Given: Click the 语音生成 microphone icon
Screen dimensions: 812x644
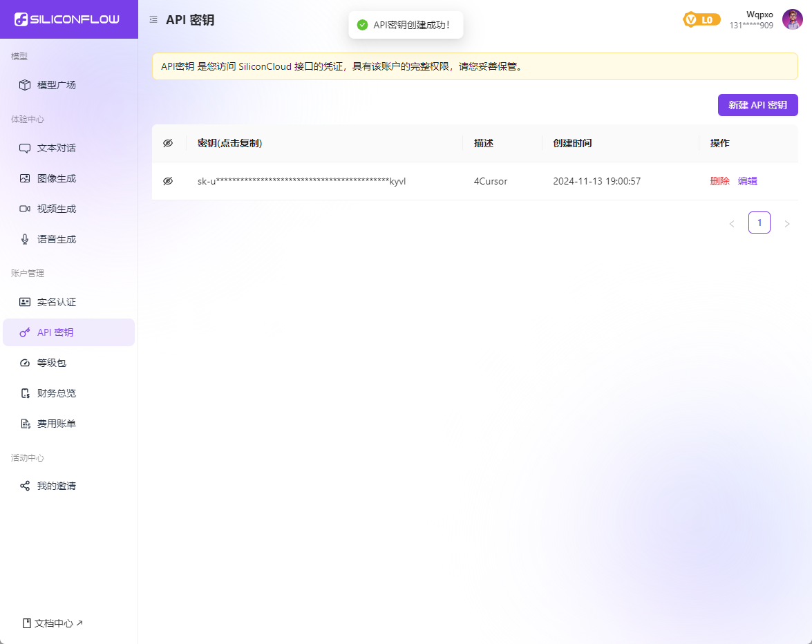Looking at the screenshot, I should point(25,239).
